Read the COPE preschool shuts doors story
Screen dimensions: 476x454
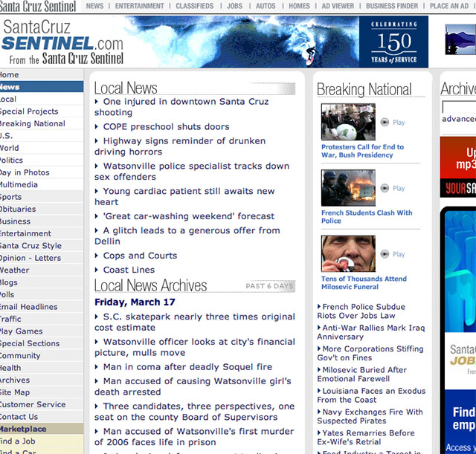point(166,127)
